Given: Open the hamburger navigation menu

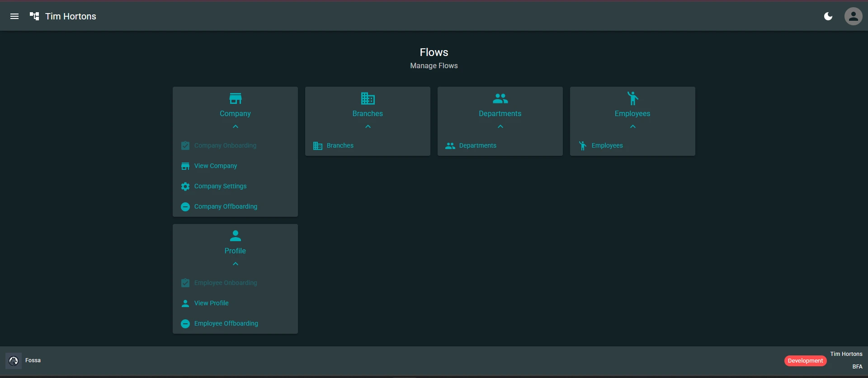Looking at the screenshot, I should click(14, 16).
